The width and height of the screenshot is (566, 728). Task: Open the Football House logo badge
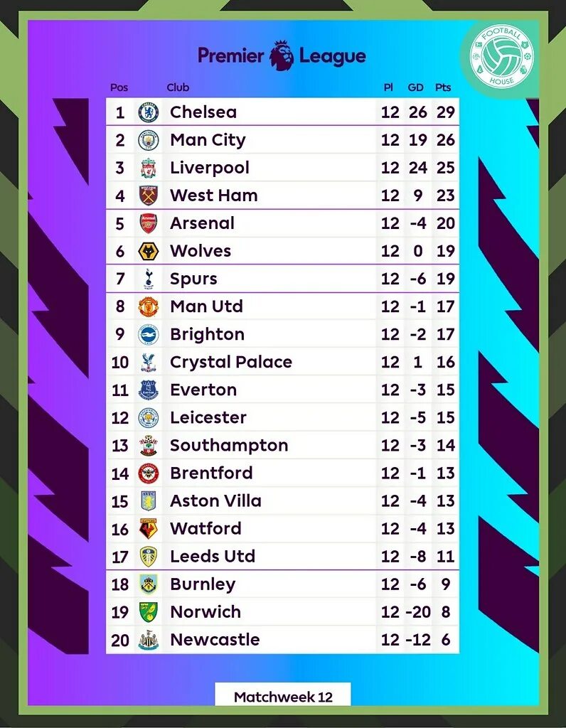(x=502, y=58)
